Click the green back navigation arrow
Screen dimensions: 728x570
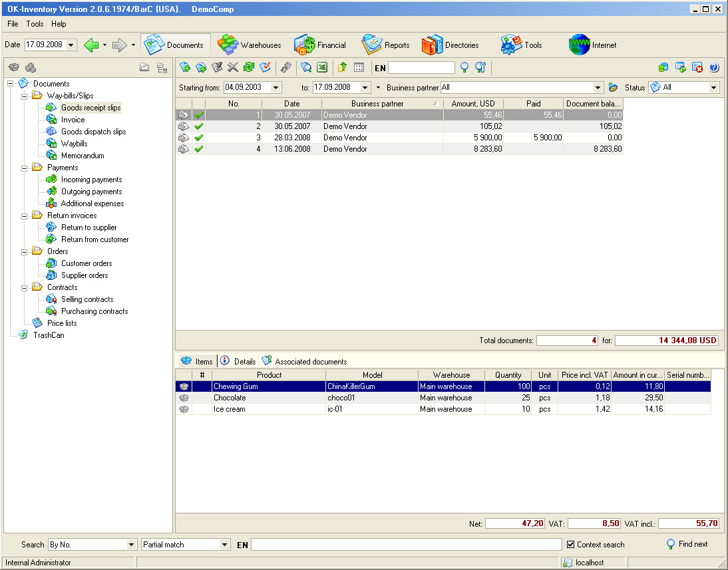pos(91,45)
